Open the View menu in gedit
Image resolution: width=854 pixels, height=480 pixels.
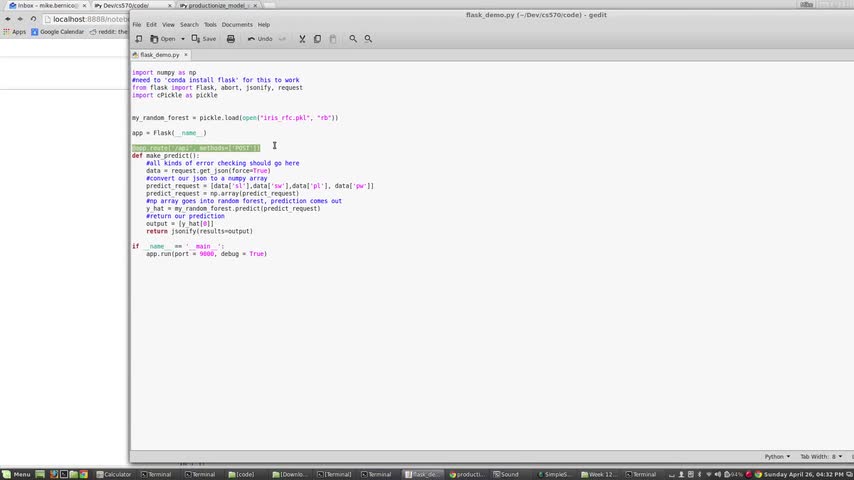(x=168, y=25)
